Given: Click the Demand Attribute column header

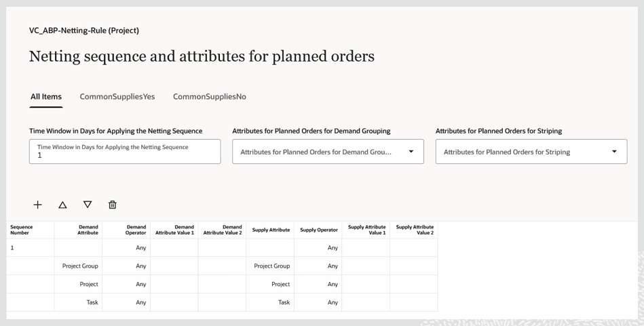Looking at the screenshot, I should click(x=78, y=230).
